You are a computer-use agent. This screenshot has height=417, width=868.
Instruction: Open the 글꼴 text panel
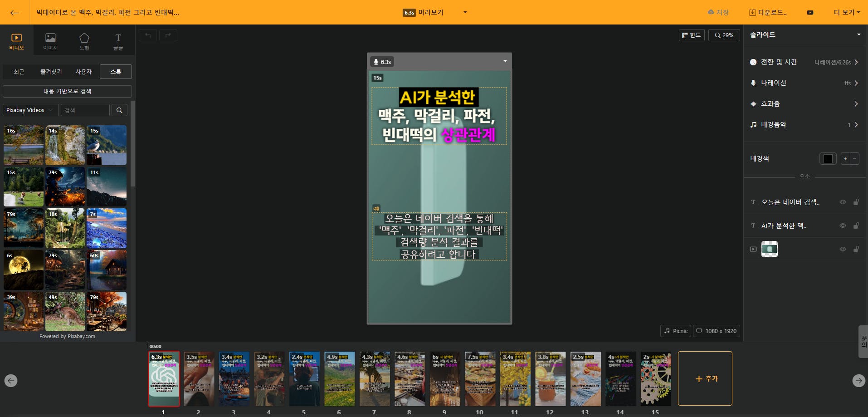pyautogui.click(x=118, y=41)
